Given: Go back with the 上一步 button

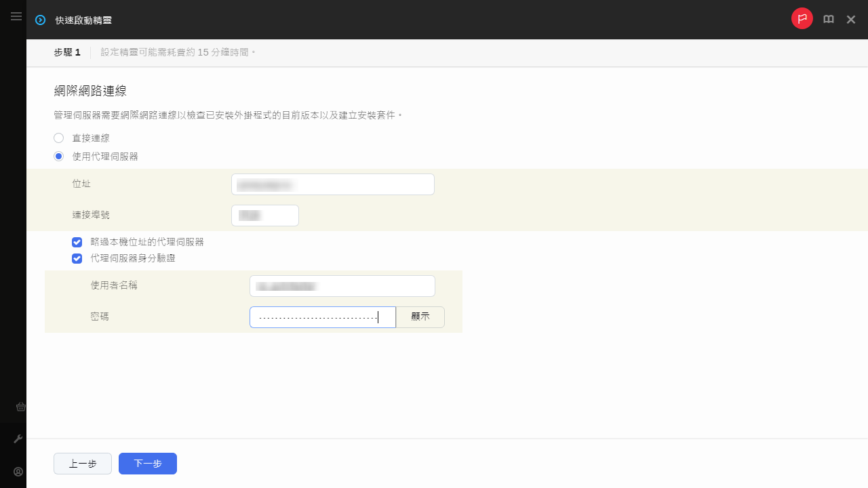Looking at the screenshot, I should (83, 464).
